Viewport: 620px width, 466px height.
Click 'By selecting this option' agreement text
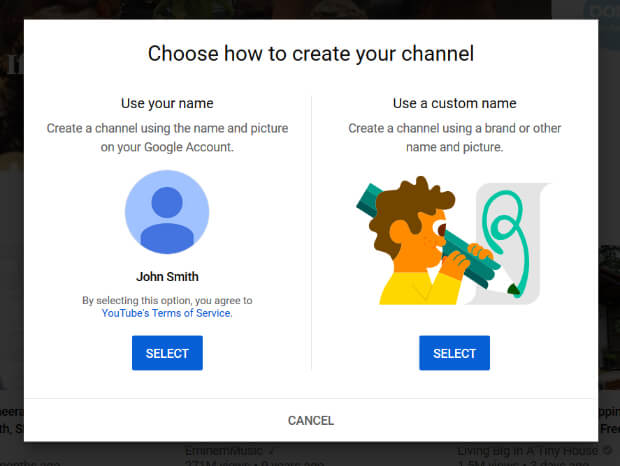point(167,300)
